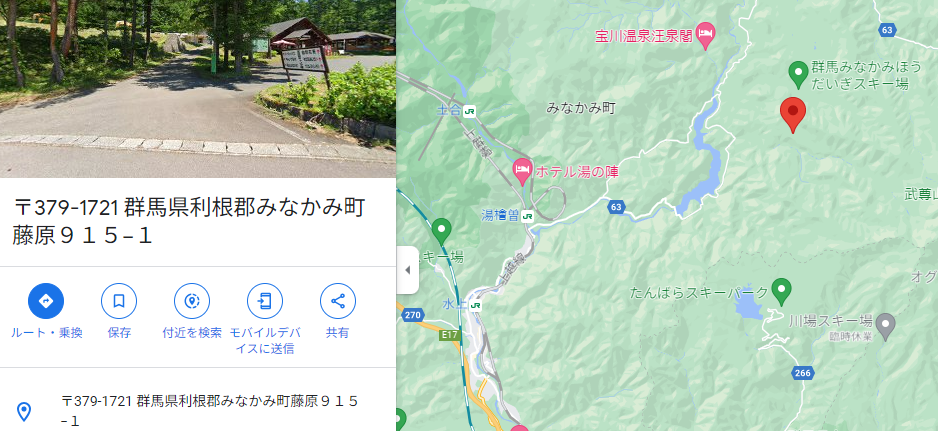Click ルート・乗換 label text
The height and width of the screenshot is (431, 938).
pyautogui.click(x=46, y=333)
